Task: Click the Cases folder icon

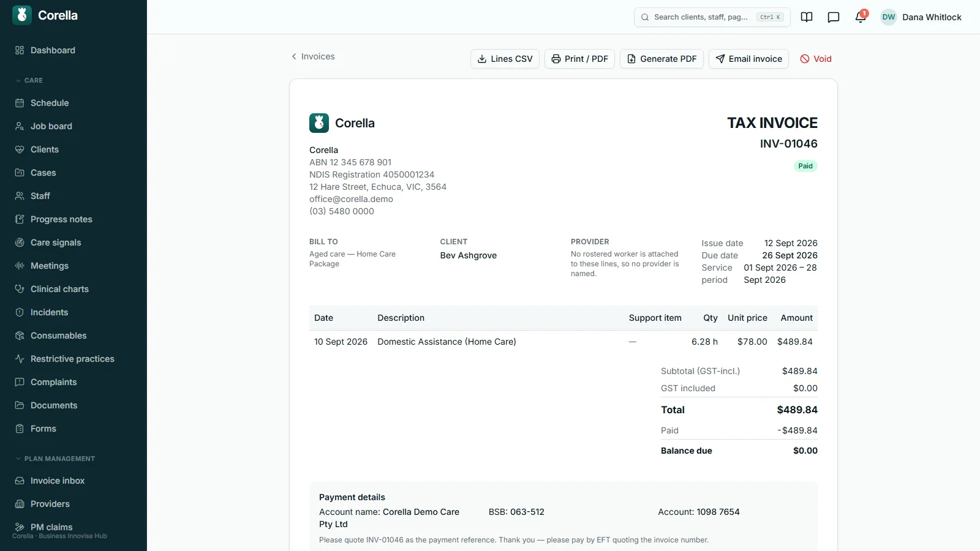Action: point(20,173)
